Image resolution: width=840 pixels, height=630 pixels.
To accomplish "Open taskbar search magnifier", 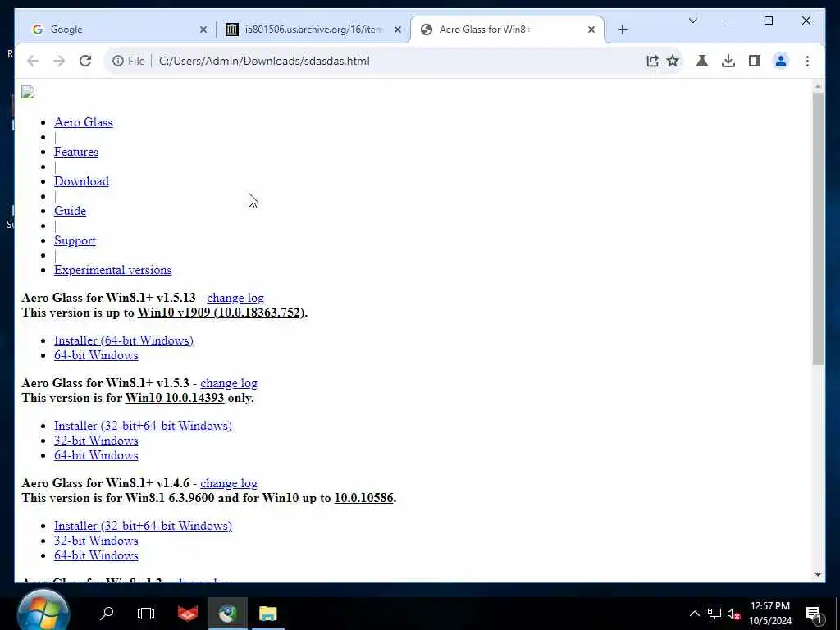I will pyautogui.click(x=107, y=613).
